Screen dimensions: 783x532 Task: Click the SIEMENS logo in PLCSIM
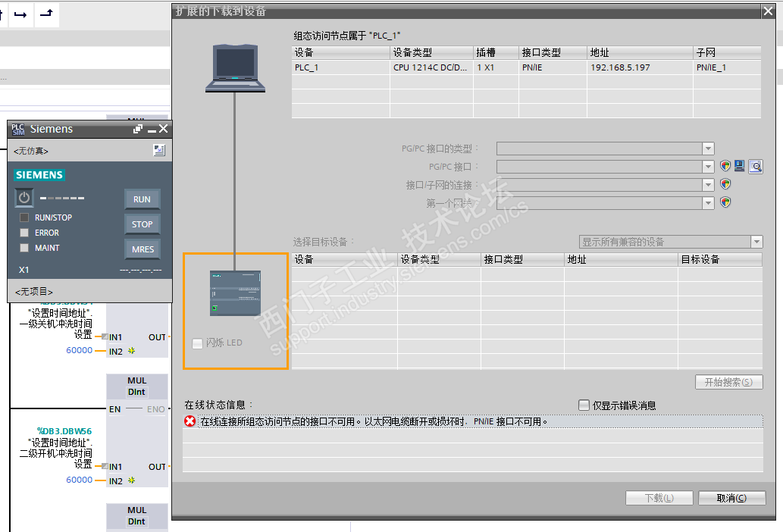(39, 174)
